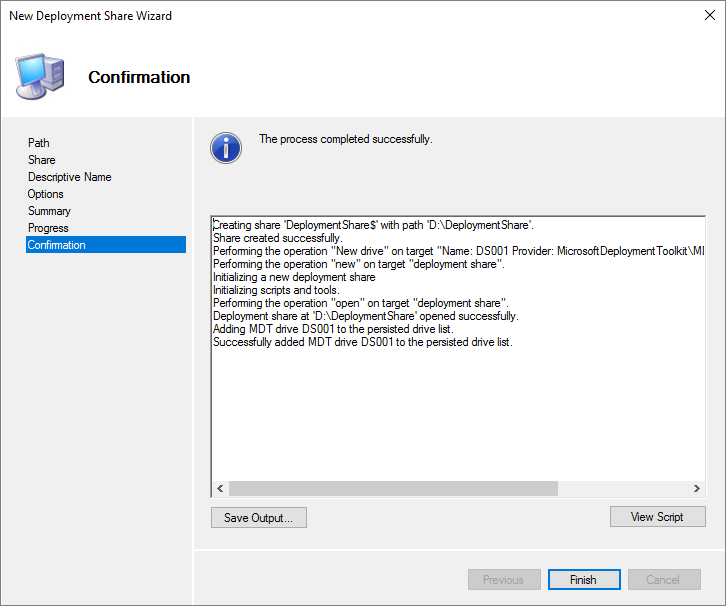Click the blue information icon
This screenshot has height=606, width=726.
(226, 148)
